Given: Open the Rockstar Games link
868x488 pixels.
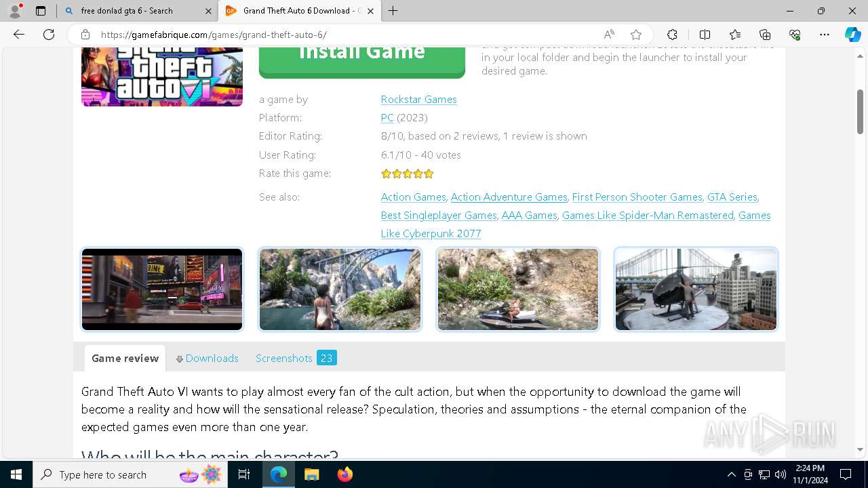Looking at the screenshot, I should pos(418,99).
